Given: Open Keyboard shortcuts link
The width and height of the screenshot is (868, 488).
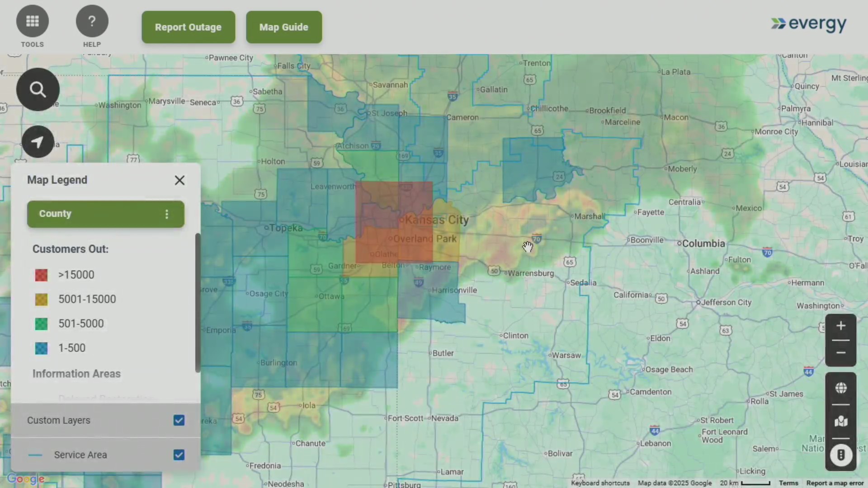Looking at the screenshot, I should click(x=600, y=483).
